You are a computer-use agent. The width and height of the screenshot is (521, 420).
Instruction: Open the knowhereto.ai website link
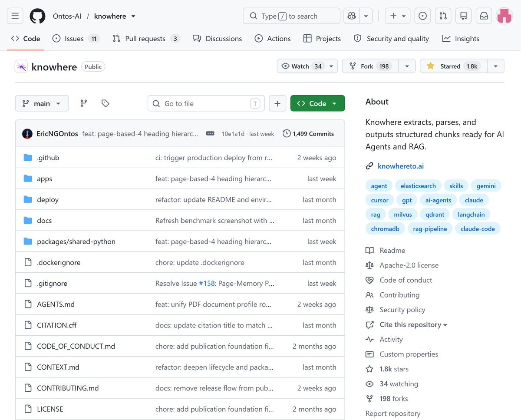(x=401, y=166)
